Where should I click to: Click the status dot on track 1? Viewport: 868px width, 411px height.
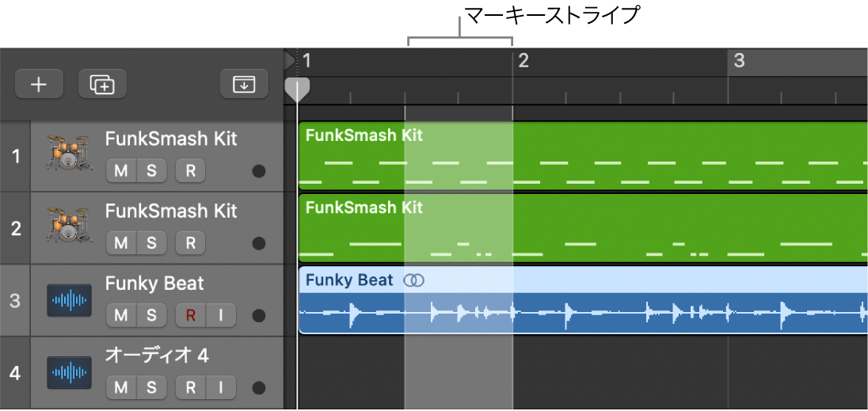point(258,172)
